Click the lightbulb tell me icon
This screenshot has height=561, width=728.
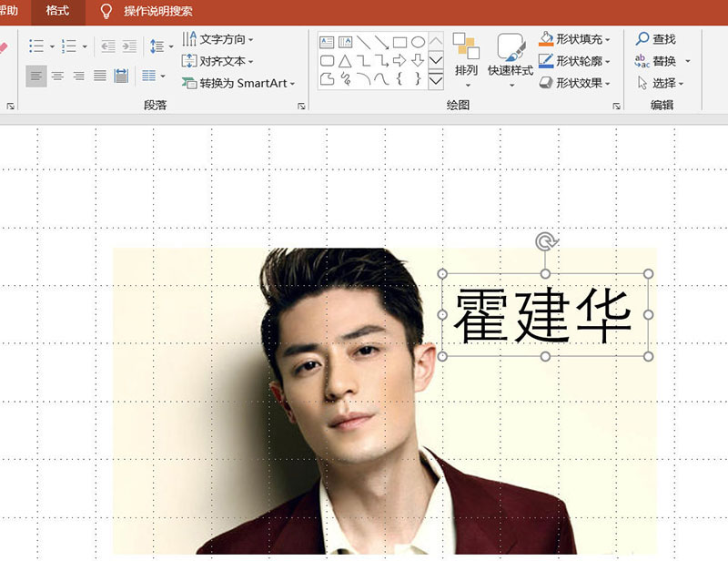pos(106,11)
